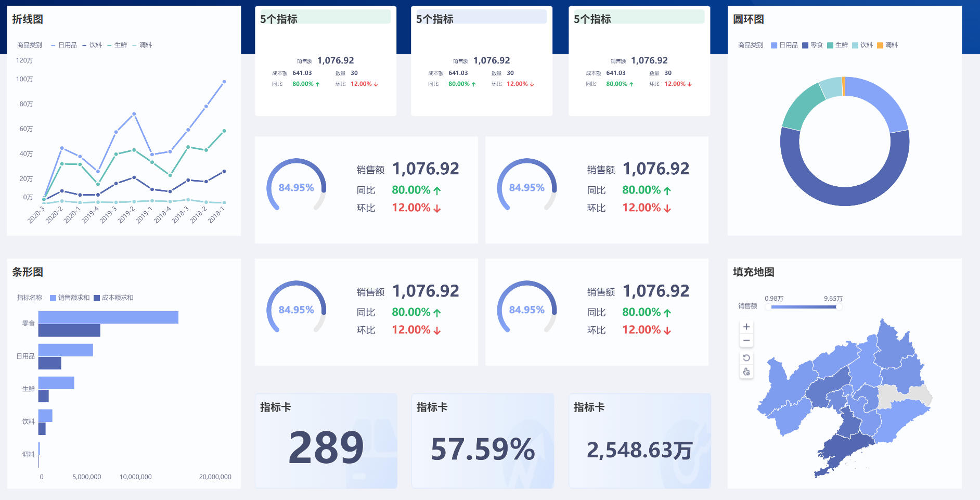Zoom out on the fill map
980x500 pixels.
[746, 340]
